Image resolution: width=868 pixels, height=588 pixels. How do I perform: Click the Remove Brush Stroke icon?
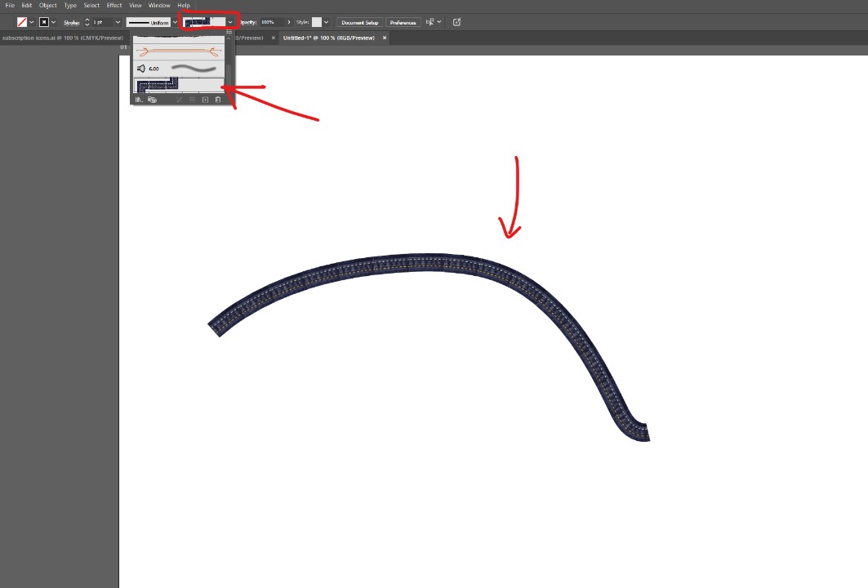pyautogui.click(x=179, y=100)
